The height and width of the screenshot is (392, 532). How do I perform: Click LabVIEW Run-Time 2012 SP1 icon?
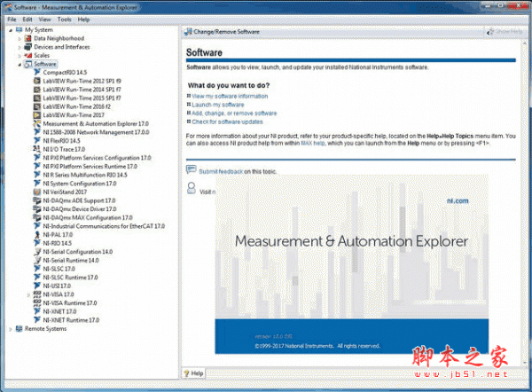[x=37, y=81]
